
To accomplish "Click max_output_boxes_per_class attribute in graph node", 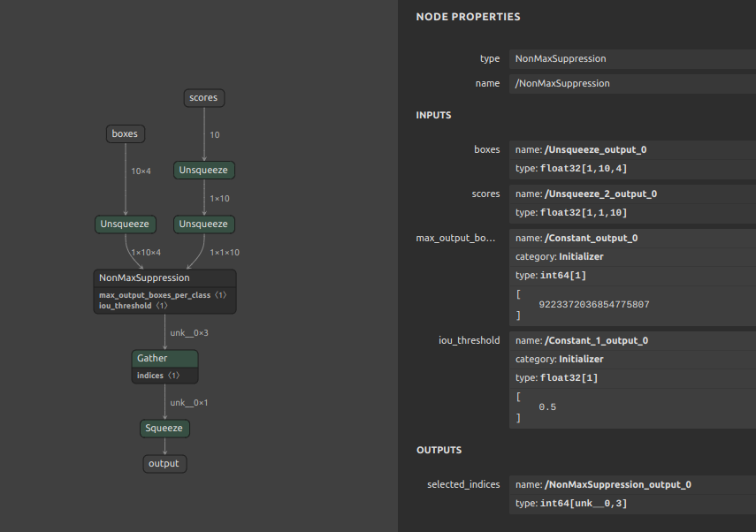I will click(163, 295).
